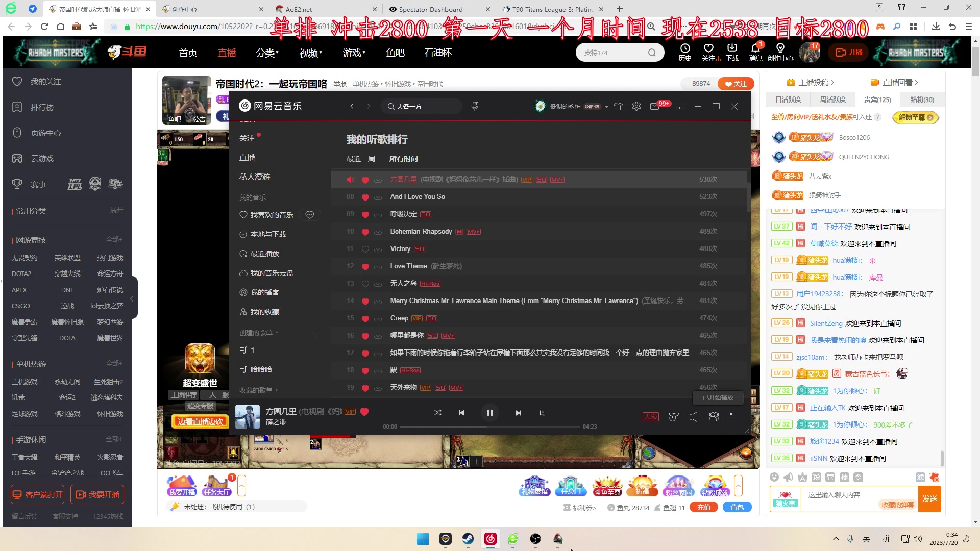Viewport: 980px width, 551px height.
Task: Open Douyu watch history clock icon
Action: (x=685, y=52)
